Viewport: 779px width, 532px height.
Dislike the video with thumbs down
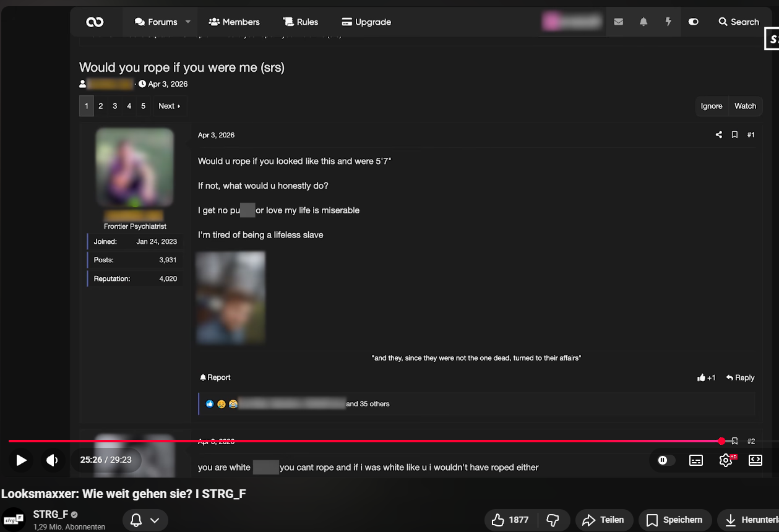point(553,520)
